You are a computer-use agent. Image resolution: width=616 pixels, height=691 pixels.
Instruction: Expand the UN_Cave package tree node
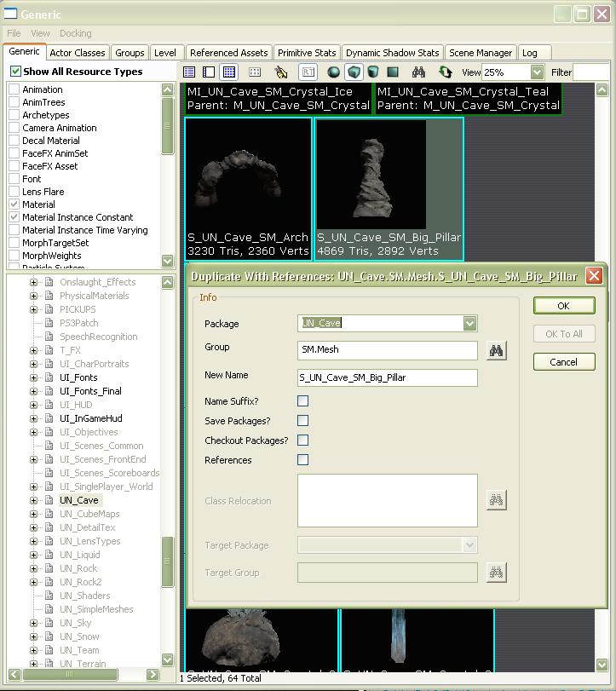pyautogui.click(x=34, y=500)
